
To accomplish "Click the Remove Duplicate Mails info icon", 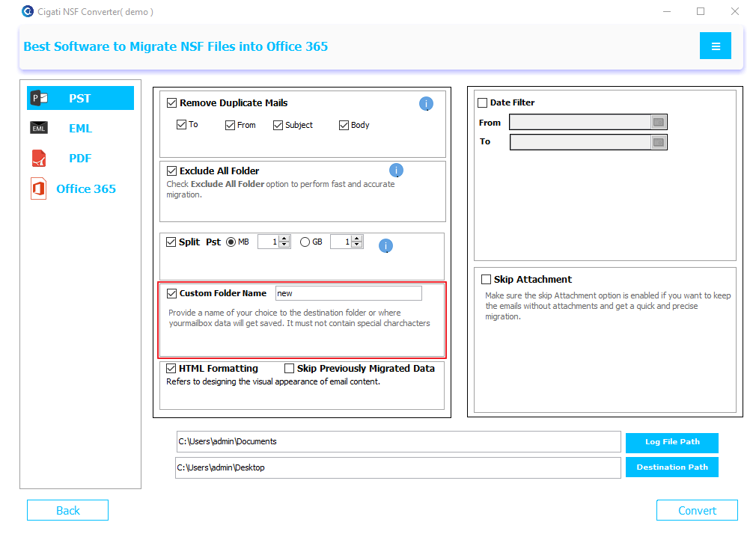I will coord(426,104).
